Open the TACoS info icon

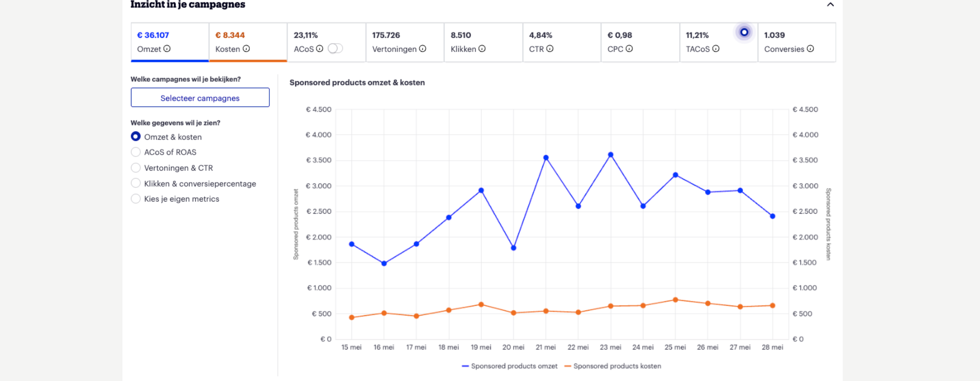[x=716, y=49]
